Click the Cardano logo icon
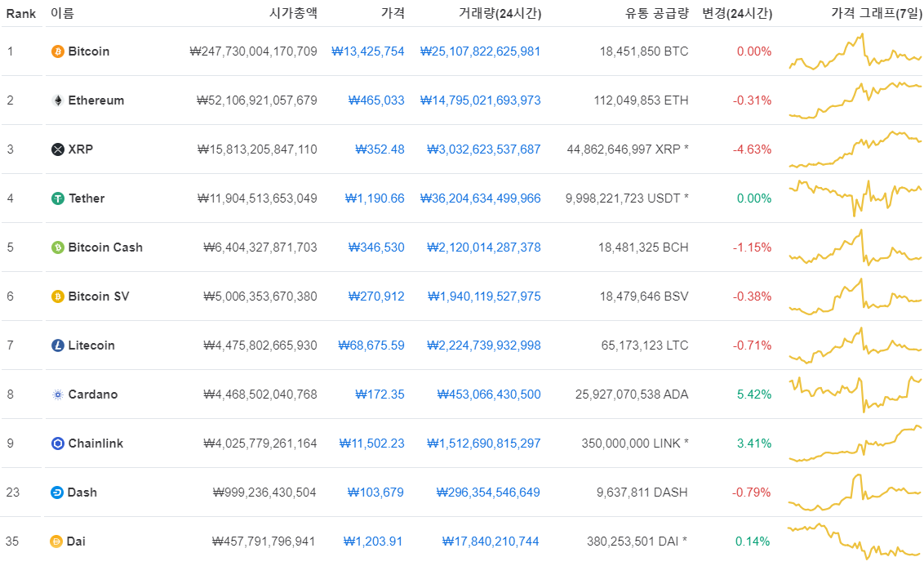This screenshot has height=566, width=924. pyautogui.click(x=58, y=394)
